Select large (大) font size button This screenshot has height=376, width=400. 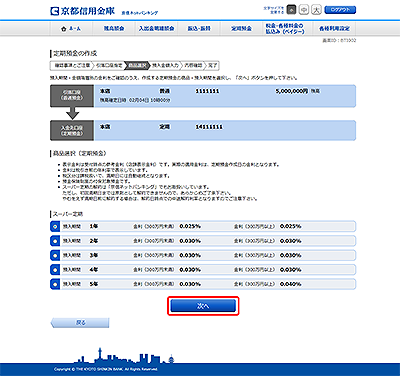click(316, 10)
